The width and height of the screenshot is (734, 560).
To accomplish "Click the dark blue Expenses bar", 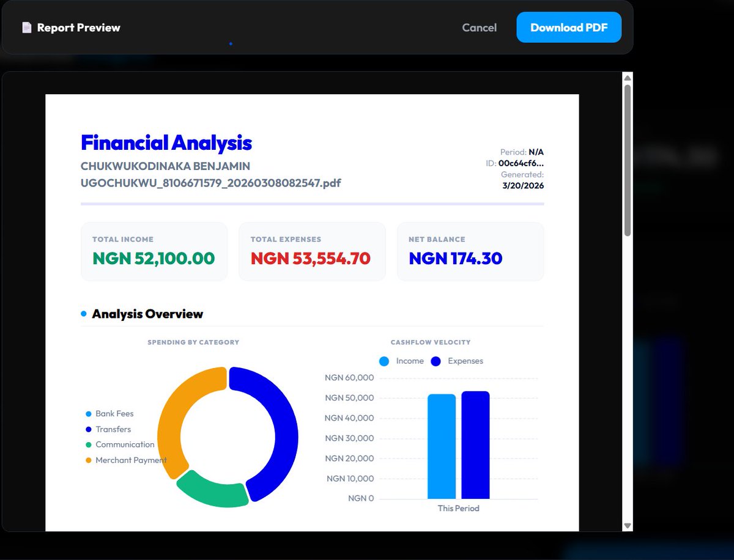I will [475, 445].
